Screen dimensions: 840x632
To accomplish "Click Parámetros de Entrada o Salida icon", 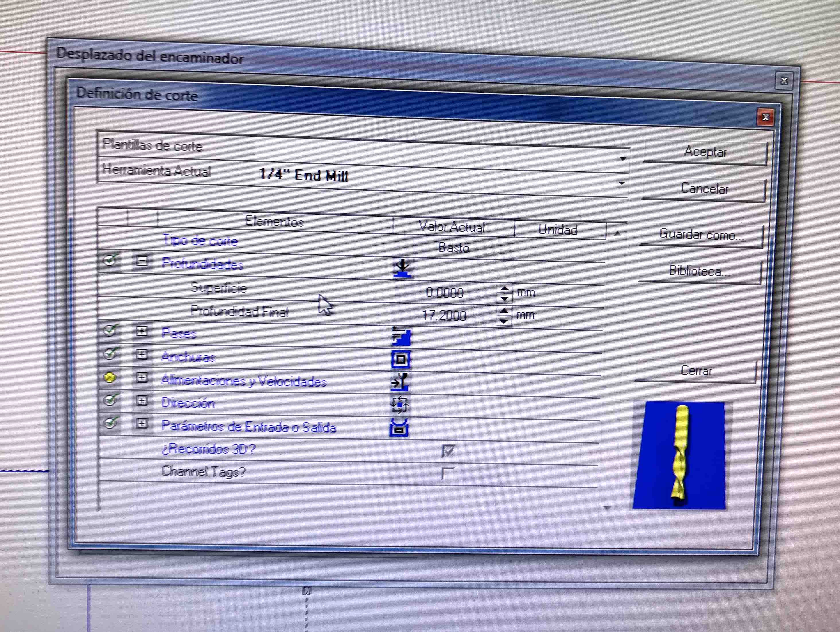I will coord(399,428).
